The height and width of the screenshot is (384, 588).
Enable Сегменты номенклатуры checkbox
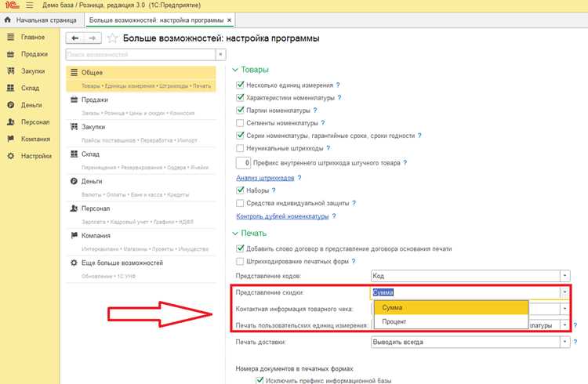pyautogui.click(x=240, y=122)
